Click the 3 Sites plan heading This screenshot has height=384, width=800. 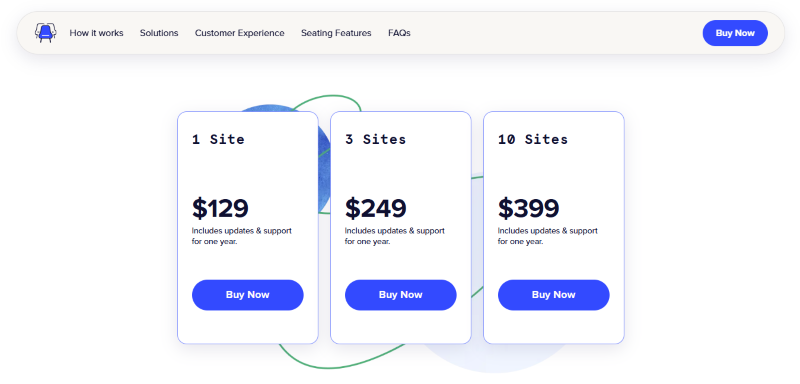[376, 139]
